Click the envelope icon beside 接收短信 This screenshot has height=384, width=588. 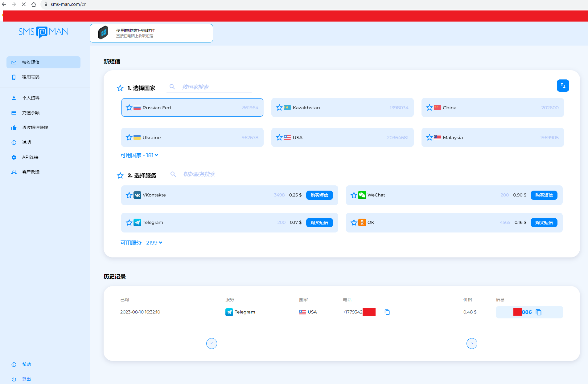[14, 63]
